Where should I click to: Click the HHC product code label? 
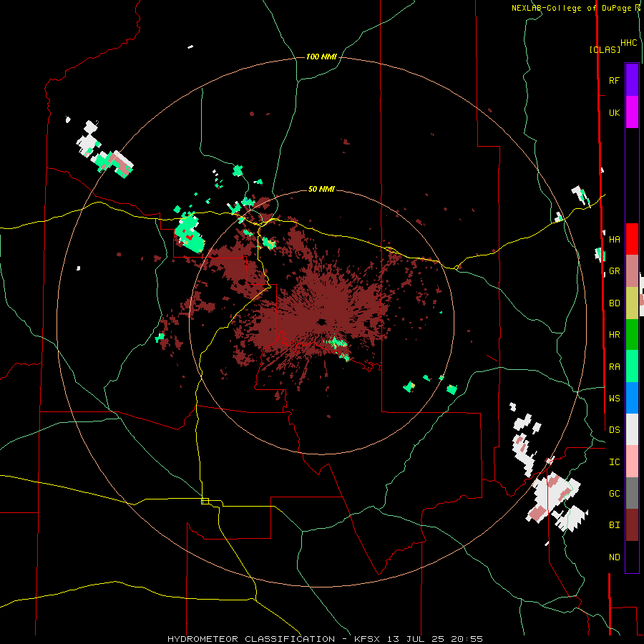click(x=628, y=43)
